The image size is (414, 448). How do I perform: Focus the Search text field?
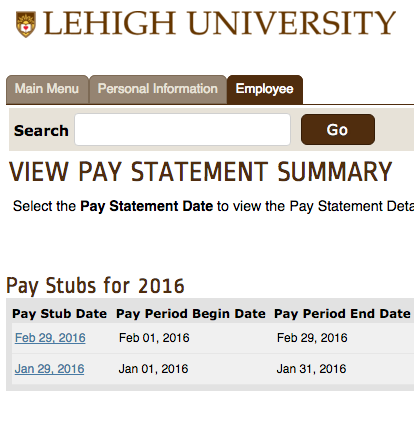click(x=182, y=130)
